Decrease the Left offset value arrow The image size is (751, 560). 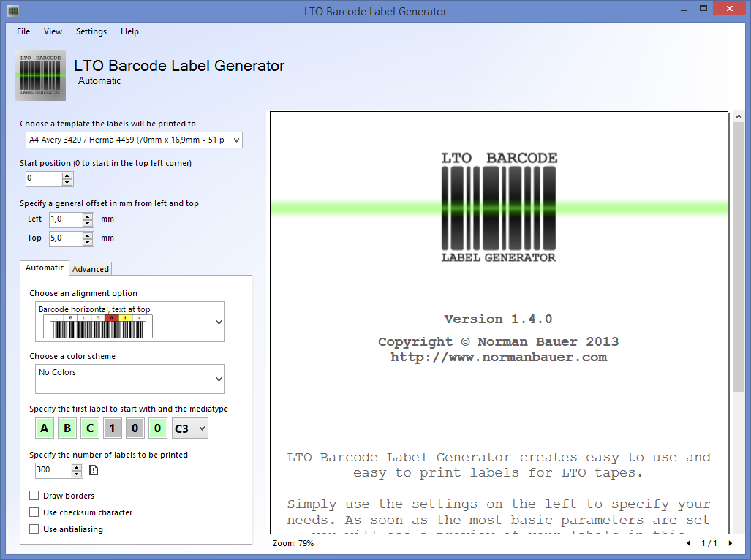pyautogui.click(x=88, y=222)
